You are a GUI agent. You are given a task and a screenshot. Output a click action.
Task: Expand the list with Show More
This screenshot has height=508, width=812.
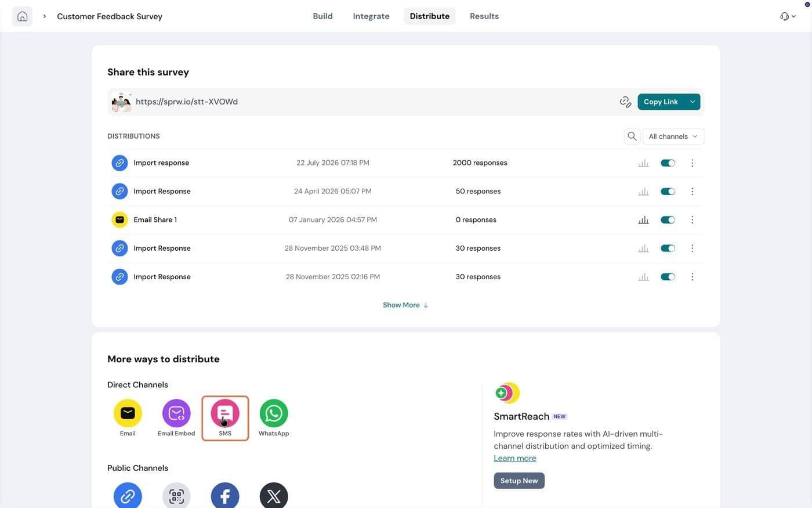pyautogui.click(x=405, y=305)
